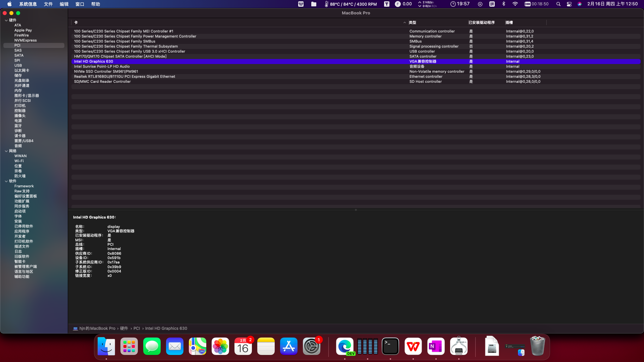Click the Apple menu logo
The image size is (644, 362).
click(9, 4)
